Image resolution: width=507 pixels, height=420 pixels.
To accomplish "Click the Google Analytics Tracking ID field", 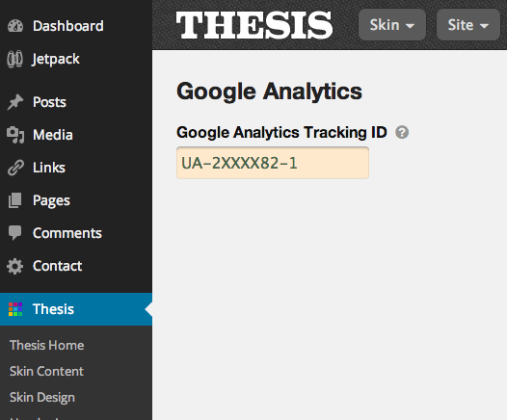I will pyautogui.click(x=273, y=163).
